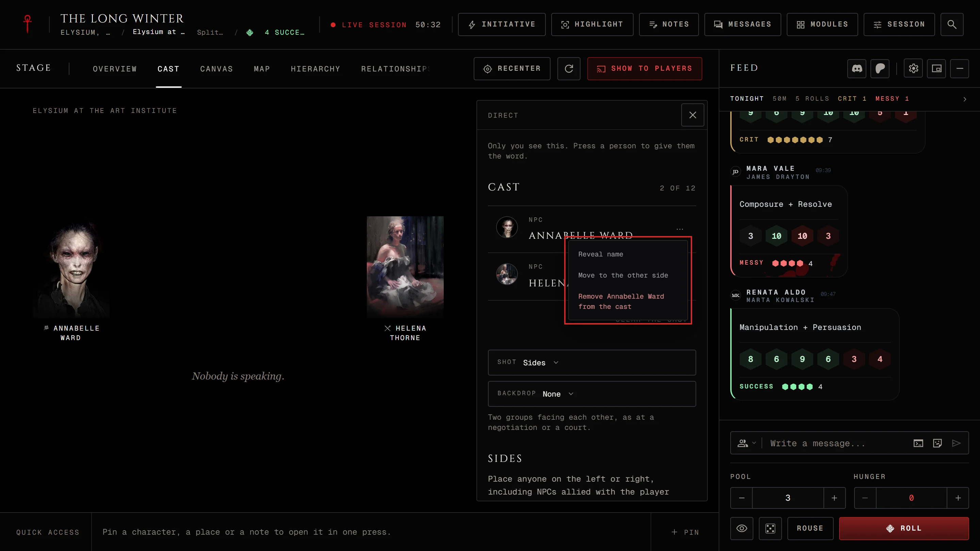
Task: Switch to the Canvas tab
Action: [216, 69]
